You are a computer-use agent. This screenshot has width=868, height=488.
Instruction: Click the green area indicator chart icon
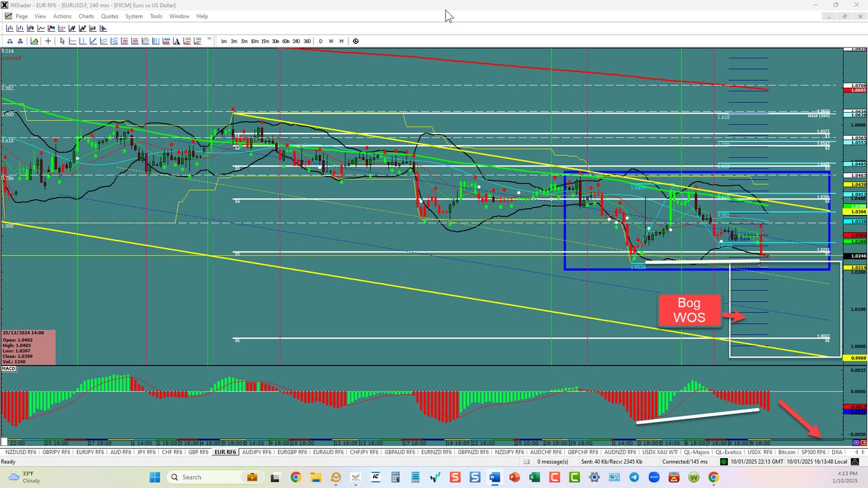pos(34,41)
